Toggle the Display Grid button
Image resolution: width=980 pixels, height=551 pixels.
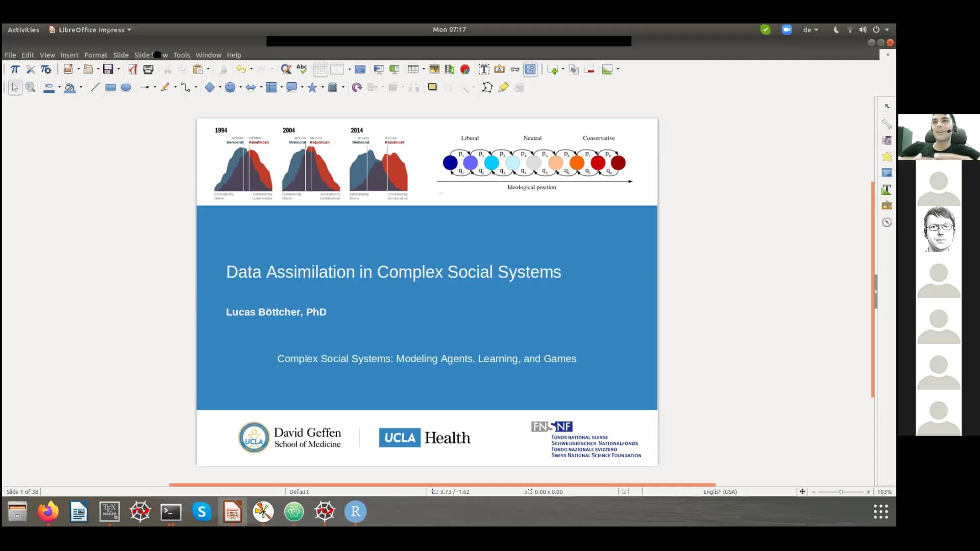[x=321, y=69]
